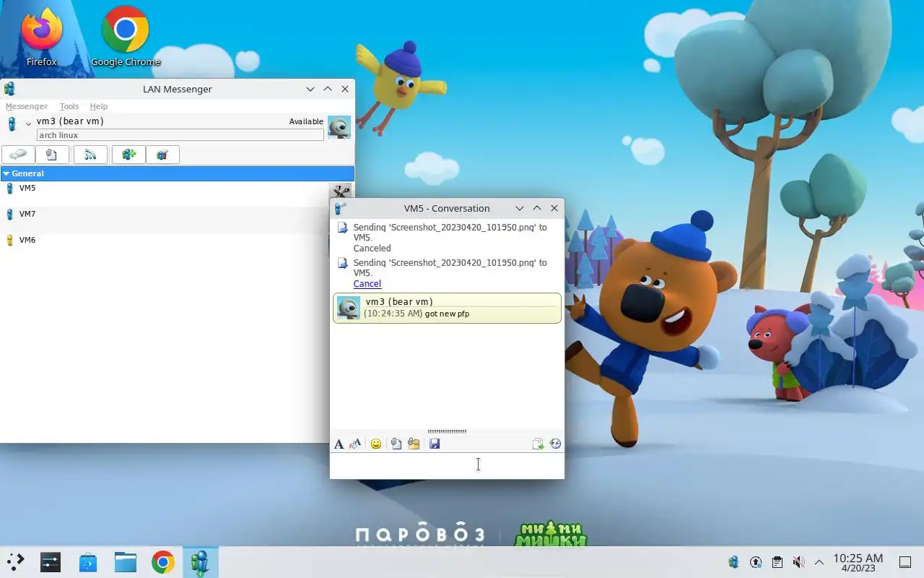Click the 'got new pfp' message bubble

447,308
